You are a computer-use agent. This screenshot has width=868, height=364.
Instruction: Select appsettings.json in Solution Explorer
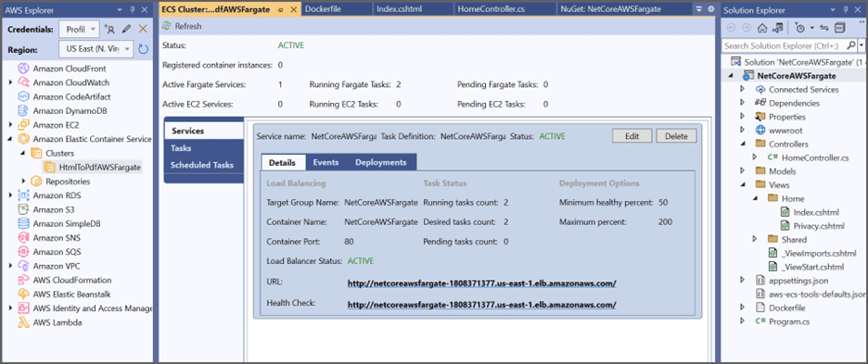[798, 281]
